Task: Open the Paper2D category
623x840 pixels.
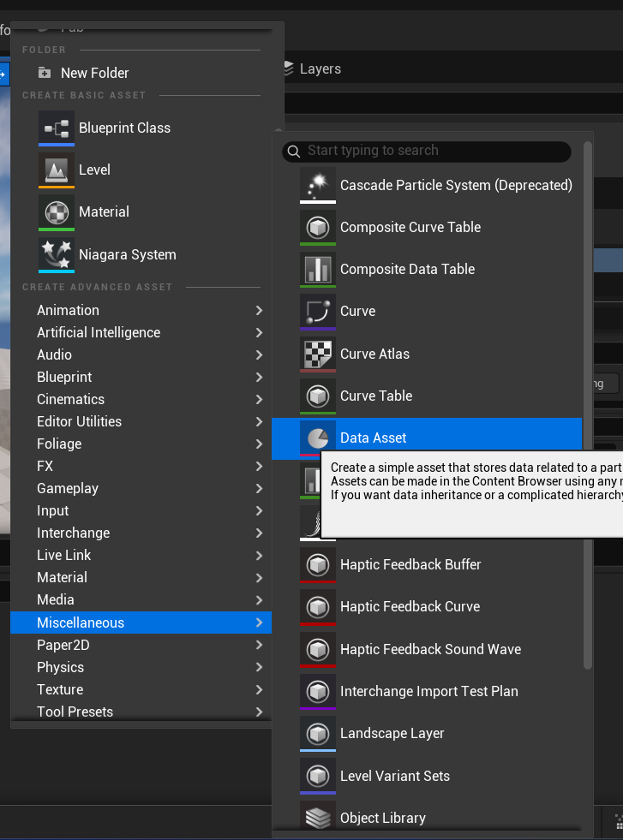Action: [141, 645]
